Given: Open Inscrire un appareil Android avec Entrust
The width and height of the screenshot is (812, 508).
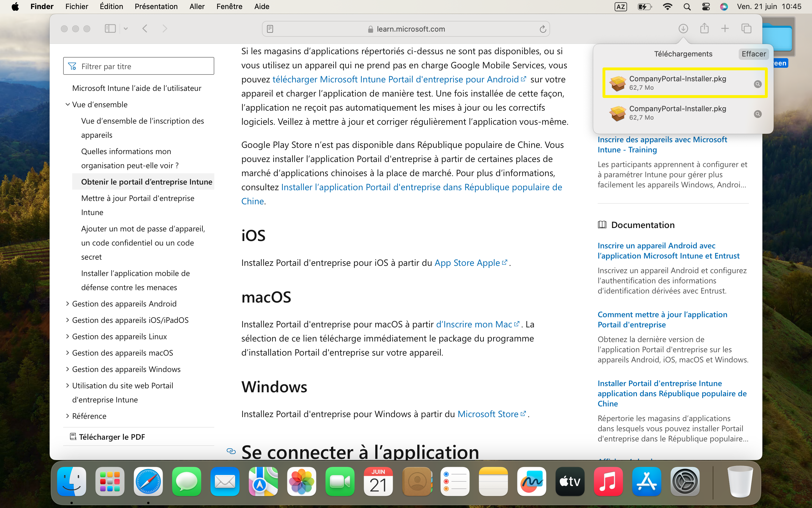Looking at the screenshot, I should click(x=668, y=251).
